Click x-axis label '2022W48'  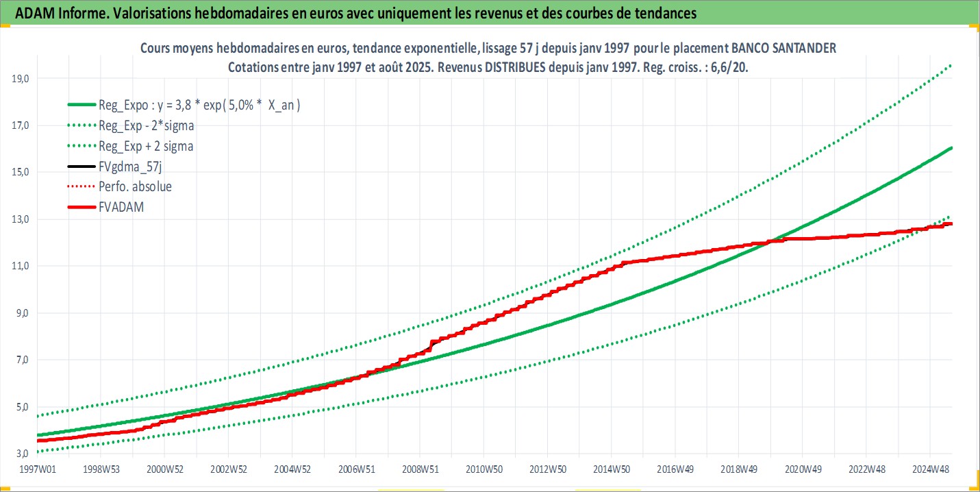click(x=866, y=469)
